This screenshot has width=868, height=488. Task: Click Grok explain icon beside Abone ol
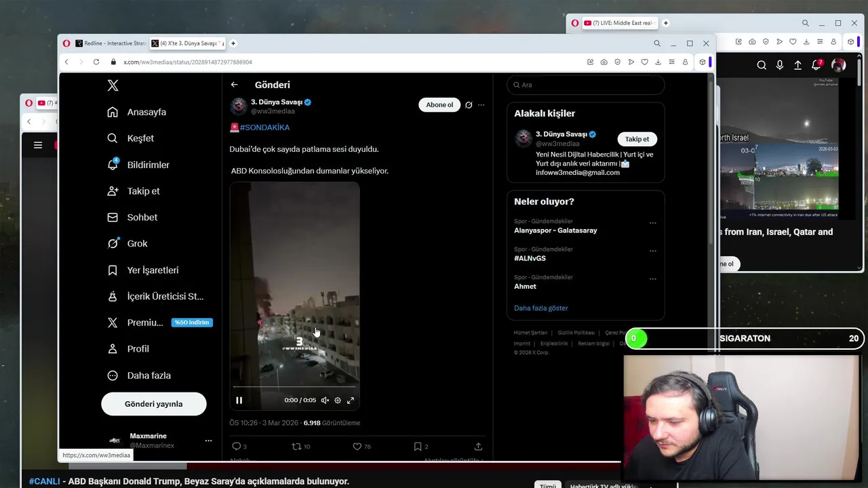(469, 105)
